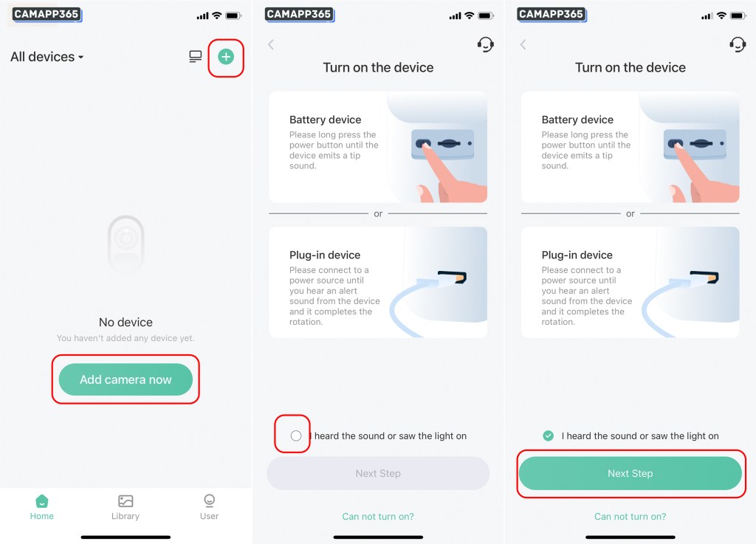Open headset support icon on middle screen

tap(486, 45)
